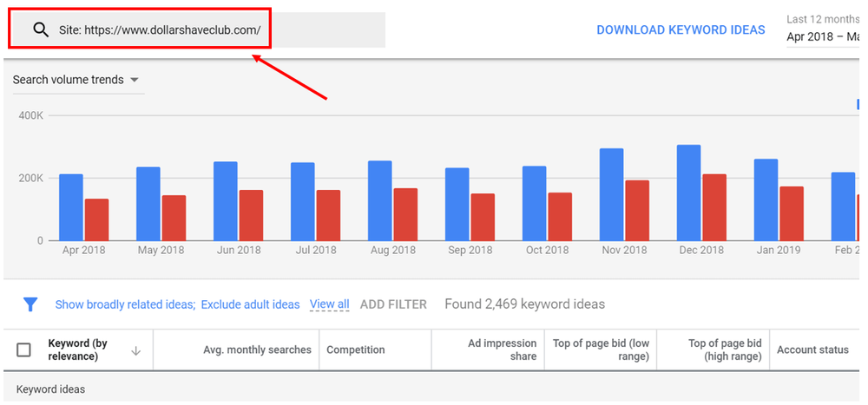Click the search magnifier icon
This screenshot has width=868, height=405.
tap(42, 29)
